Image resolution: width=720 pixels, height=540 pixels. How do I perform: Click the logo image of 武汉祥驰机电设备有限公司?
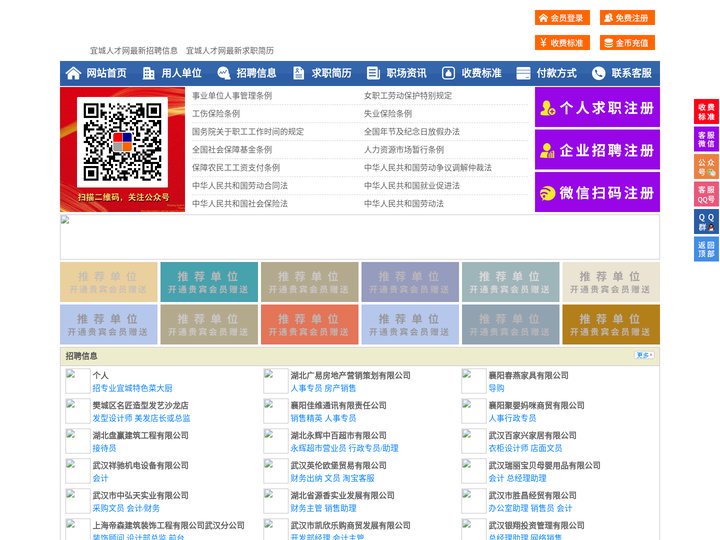pyautogui.click(x=78, y=471)
